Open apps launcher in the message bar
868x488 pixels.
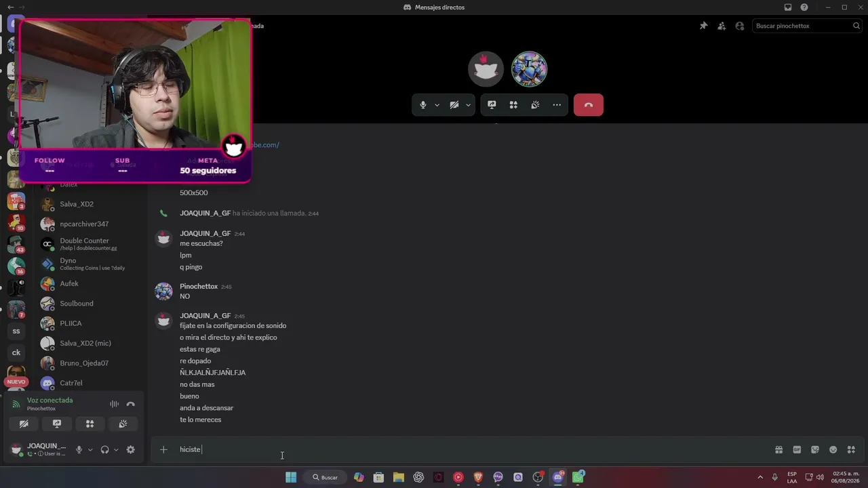click(x=851, y=449)
